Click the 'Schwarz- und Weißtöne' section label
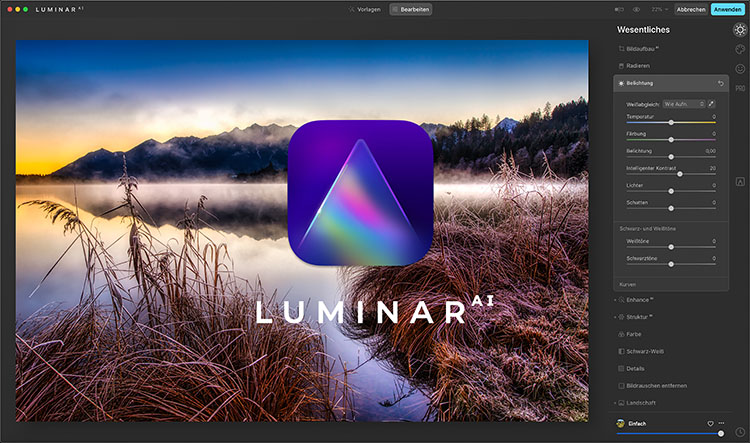750x443 pixels. pos(648,229)
